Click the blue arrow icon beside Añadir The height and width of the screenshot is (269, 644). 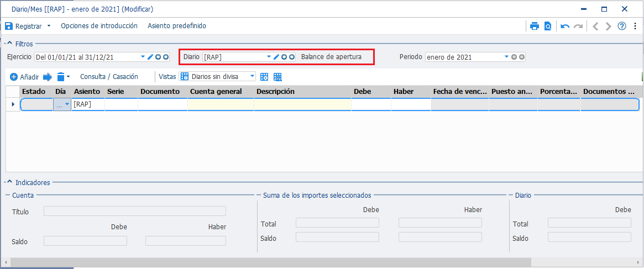pos(48,76)
